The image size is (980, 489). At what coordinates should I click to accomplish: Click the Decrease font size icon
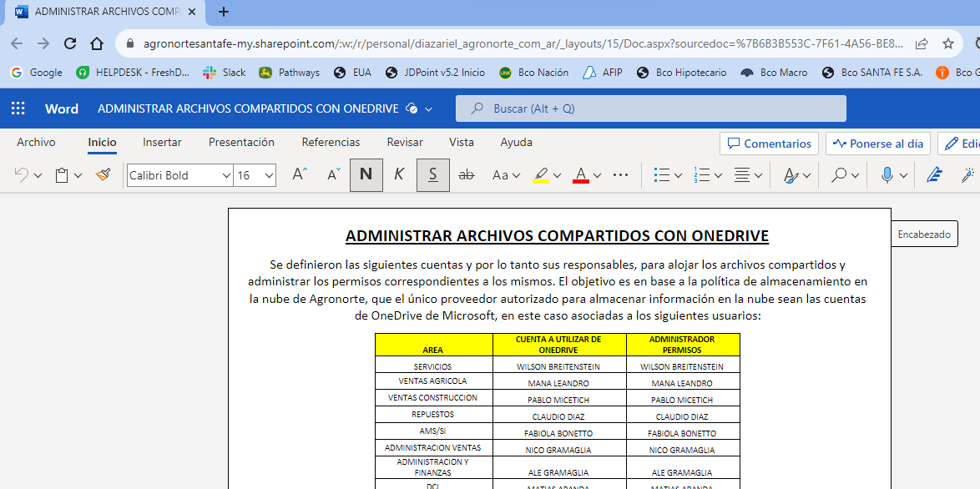point(335,175)
